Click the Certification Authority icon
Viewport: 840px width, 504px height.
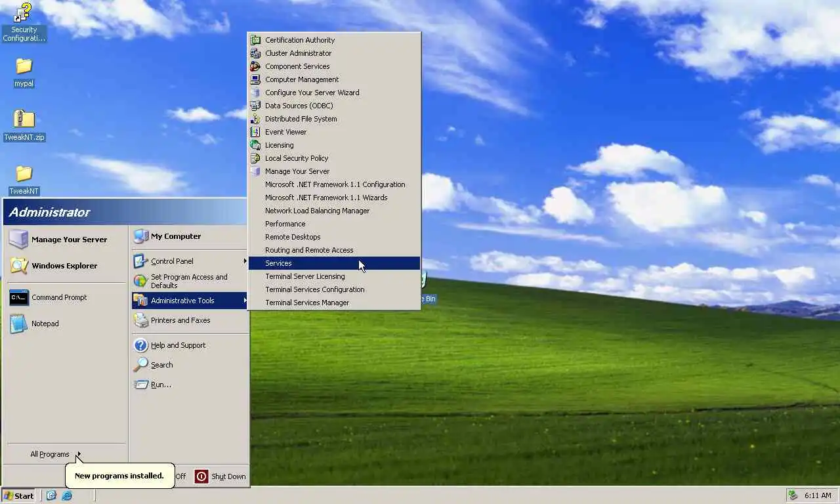[x=255, y=40]
